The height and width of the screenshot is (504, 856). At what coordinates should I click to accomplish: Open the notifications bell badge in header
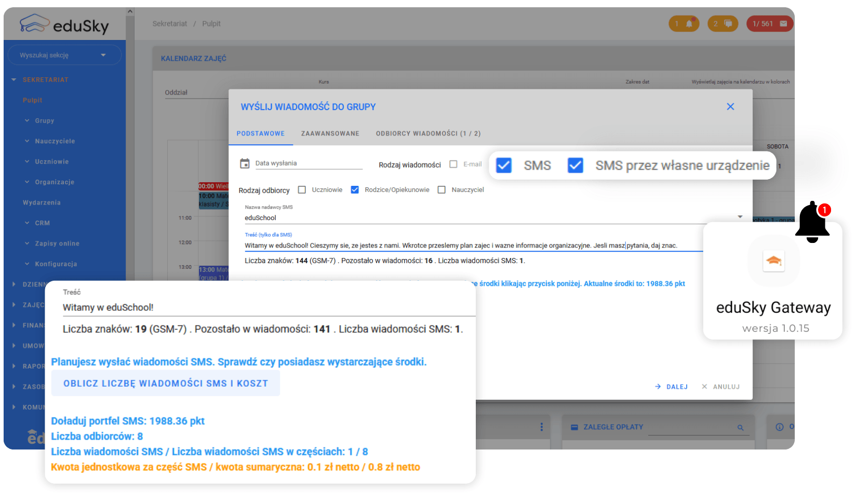tap(684, 23)
